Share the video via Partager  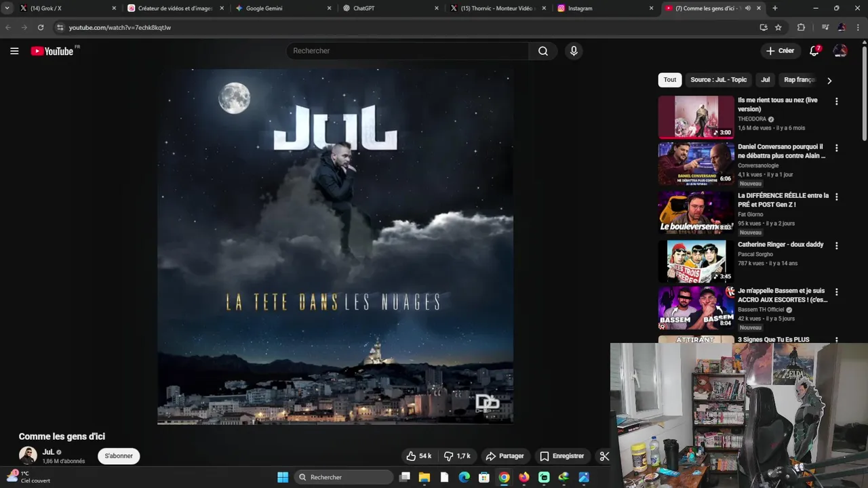point(505,456)
